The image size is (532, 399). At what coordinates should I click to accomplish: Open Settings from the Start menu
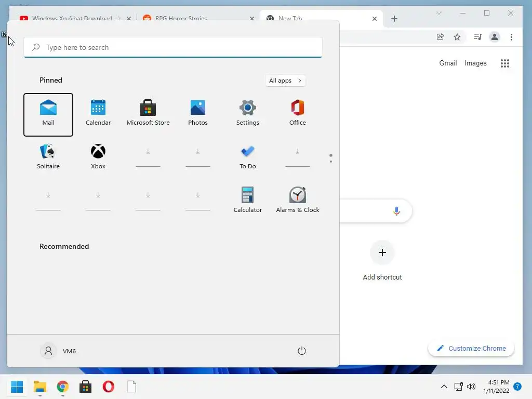point(248,113)
